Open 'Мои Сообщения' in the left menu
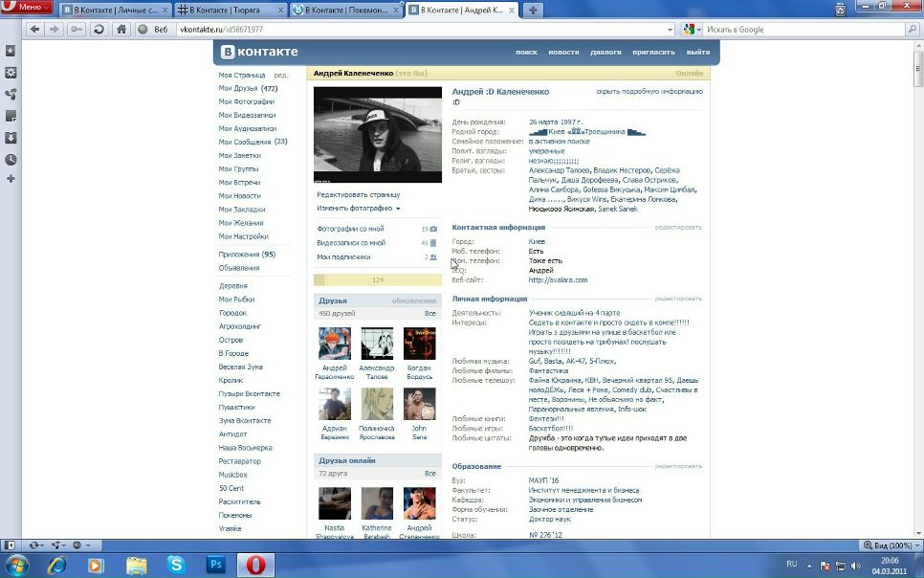 click(253, 142)
